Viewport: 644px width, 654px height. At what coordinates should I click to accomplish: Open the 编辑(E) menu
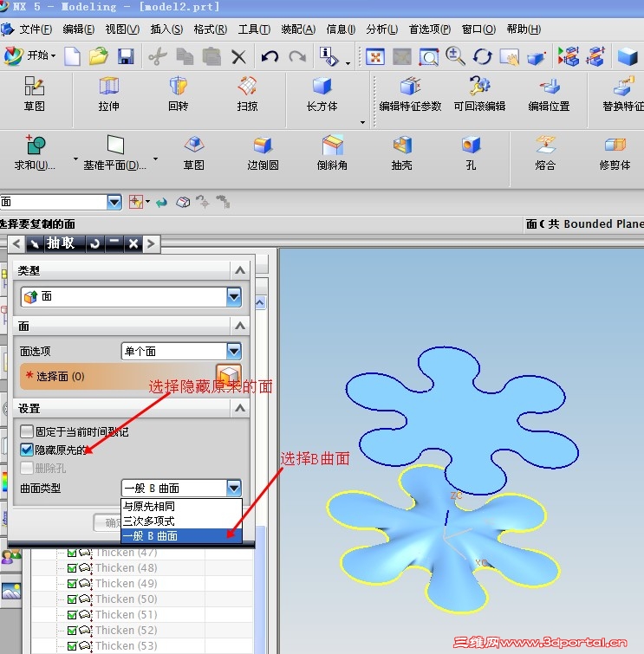click(79, 29)
